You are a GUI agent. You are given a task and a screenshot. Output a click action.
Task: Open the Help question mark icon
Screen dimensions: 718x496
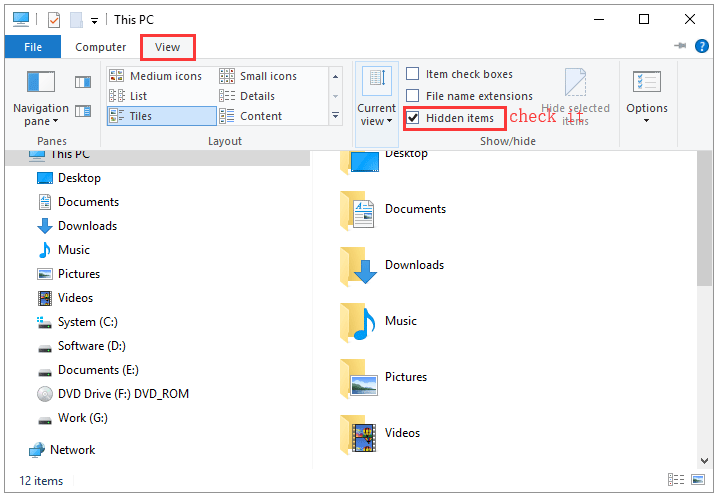pyautogui.click(x=702, y=46)
